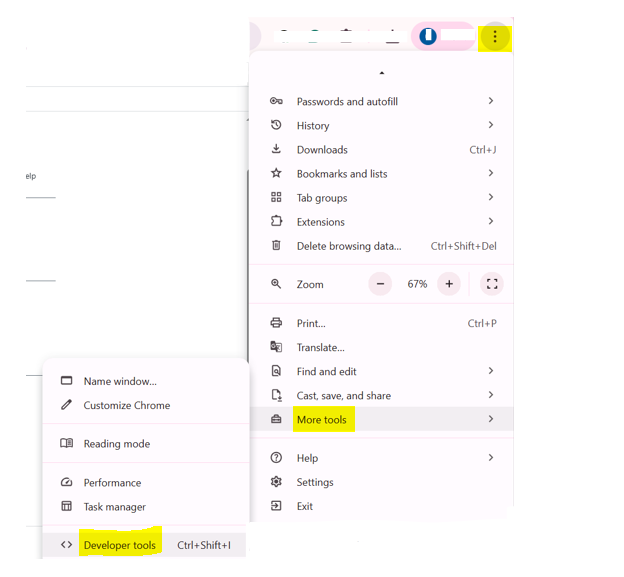
Task: Select Developer tools from the submenu
Action: 120,545
